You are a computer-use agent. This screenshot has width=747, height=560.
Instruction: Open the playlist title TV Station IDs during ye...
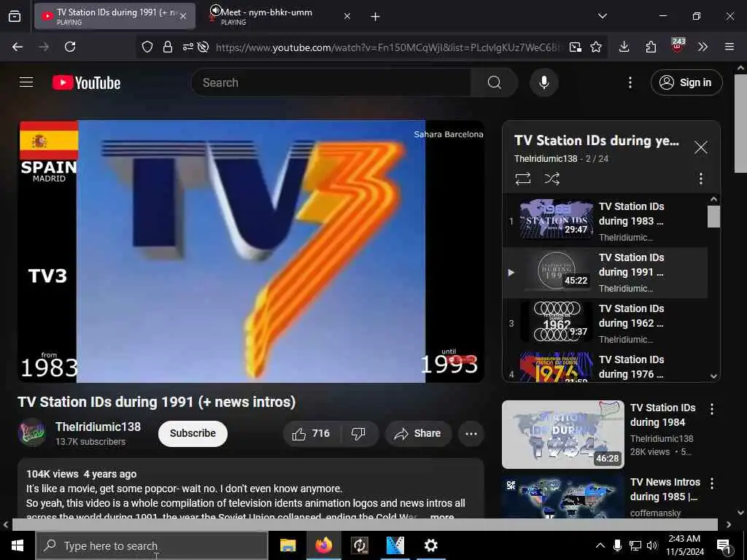tap(597, 141)
